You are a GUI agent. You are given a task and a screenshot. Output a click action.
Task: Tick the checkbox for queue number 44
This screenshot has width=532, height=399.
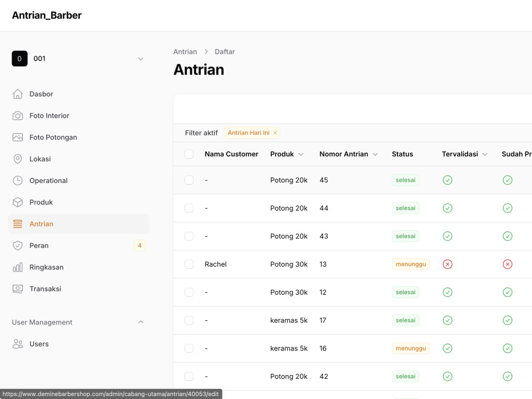(189, 209)
